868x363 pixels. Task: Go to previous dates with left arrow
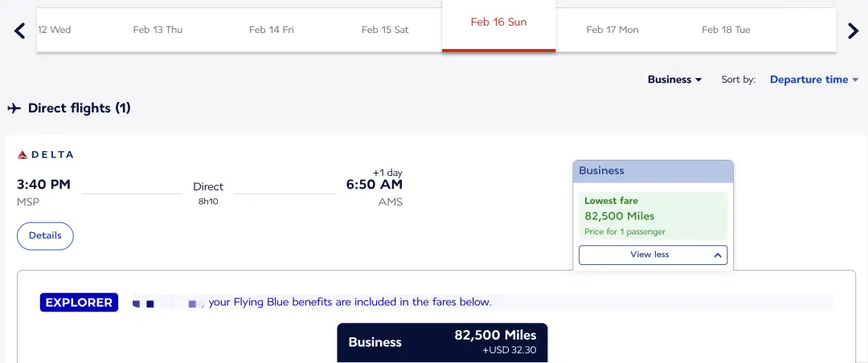click(x=20, y=31)
